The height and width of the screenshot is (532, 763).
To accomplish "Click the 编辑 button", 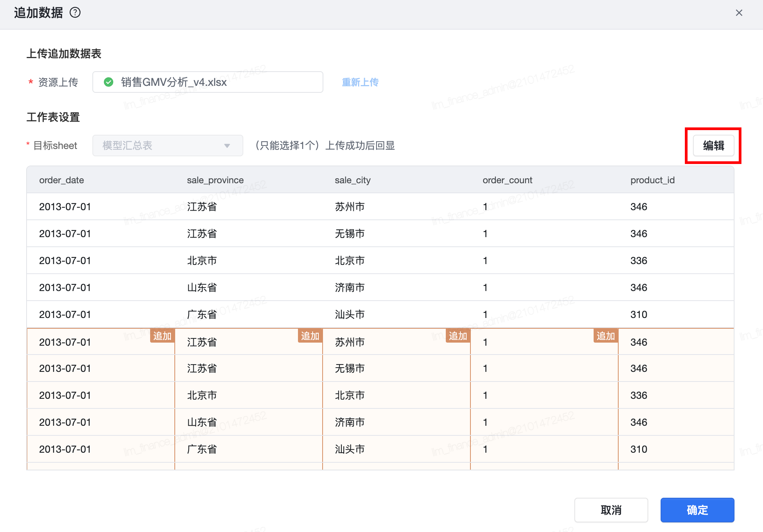I will click(x=713, y=146).
